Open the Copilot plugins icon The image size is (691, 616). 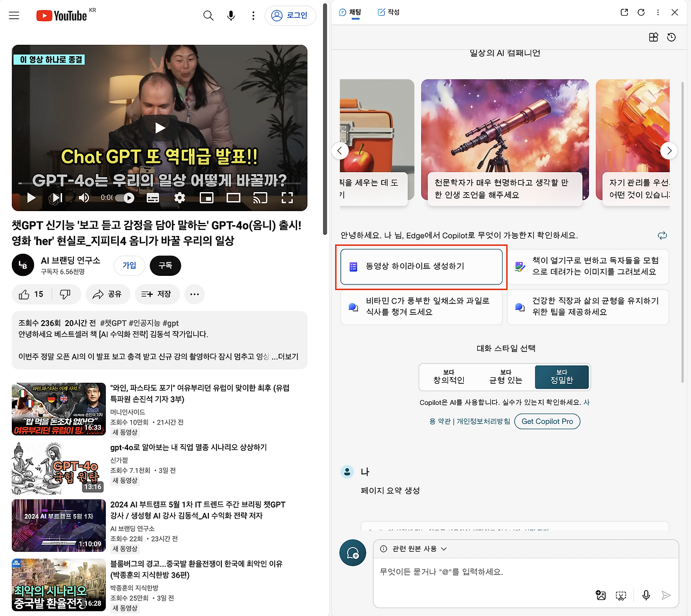coord(654,37)
